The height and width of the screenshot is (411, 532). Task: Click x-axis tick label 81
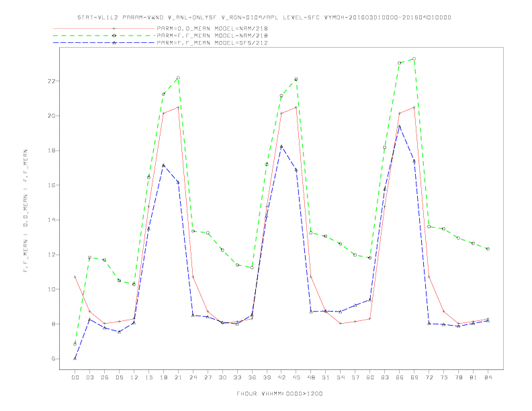(474, 377)
